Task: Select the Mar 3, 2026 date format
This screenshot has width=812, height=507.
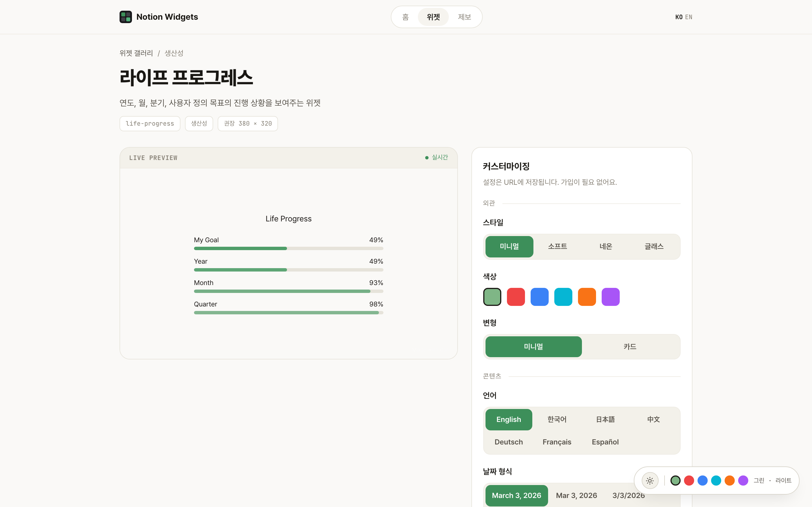Action: [577, 495]
